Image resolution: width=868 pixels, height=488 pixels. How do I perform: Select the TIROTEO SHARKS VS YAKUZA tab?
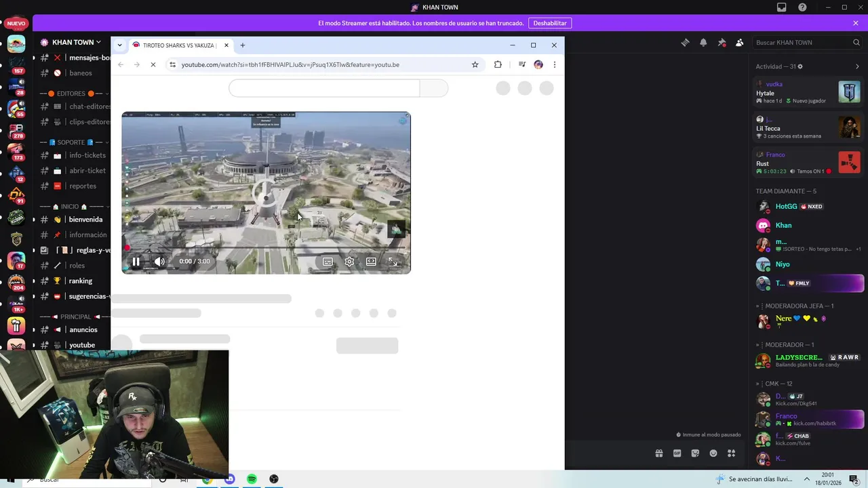coord(180,45)
